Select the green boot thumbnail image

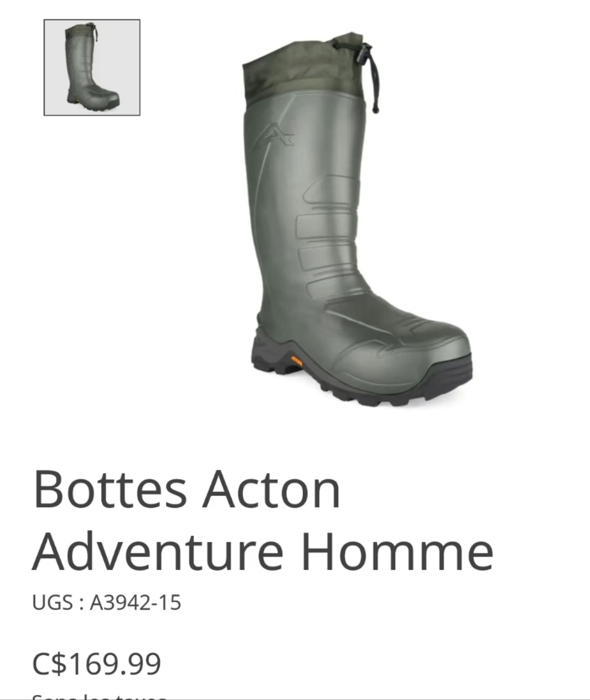pyautogui.click(x=92, y=67)
